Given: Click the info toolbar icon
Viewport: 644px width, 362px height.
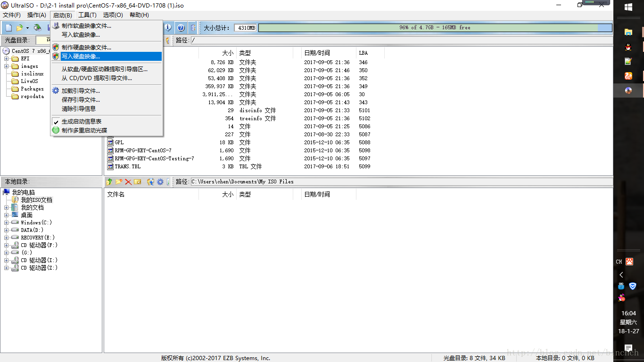Looking at the screenshot, I should (x=168, y=28).
